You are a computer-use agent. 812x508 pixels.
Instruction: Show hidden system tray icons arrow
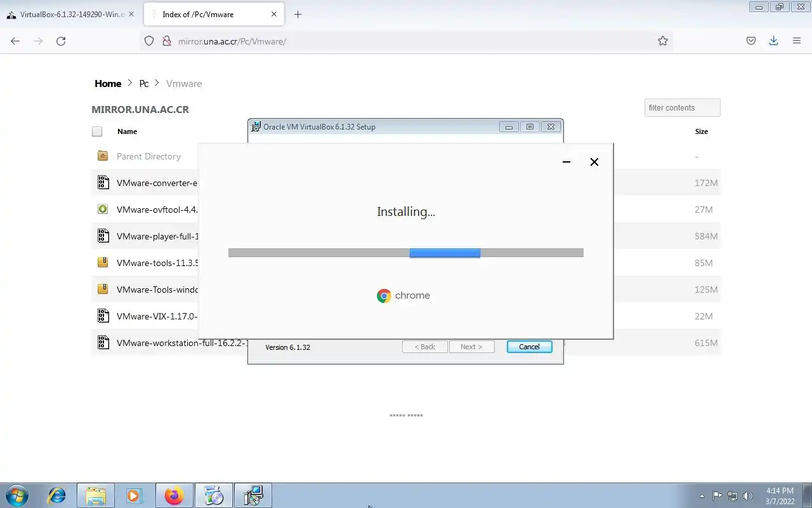pyautogui.click(x=702, y=496)
